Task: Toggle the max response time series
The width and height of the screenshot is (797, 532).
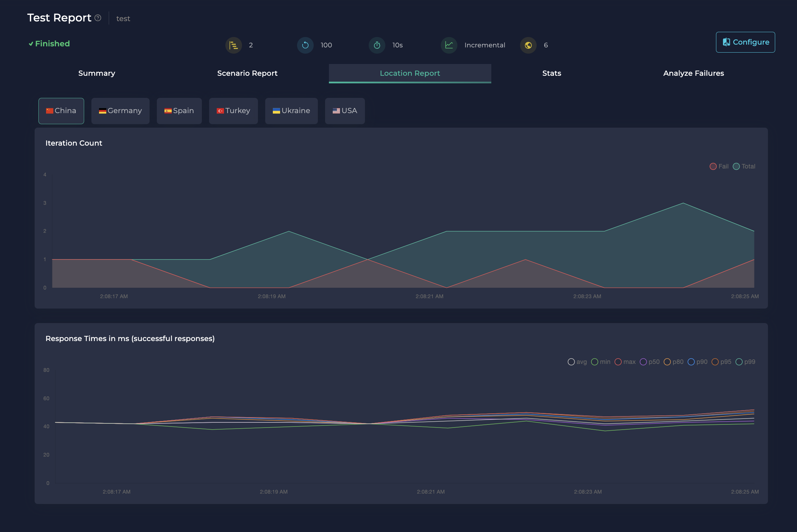Action: (625, 362)
